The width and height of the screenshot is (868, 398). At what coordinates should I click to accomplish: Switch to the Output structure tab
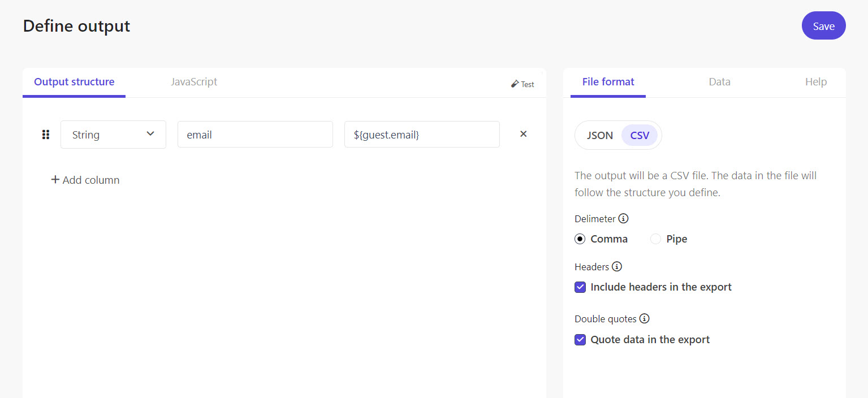tap(74, 82)
